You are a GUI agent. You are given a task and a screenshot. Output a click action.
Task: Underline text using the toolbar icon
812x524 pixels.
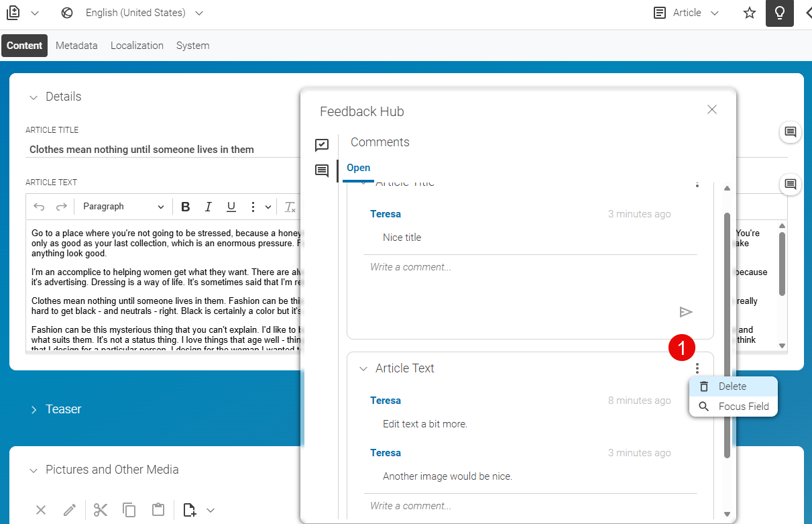tap(231, 207)
